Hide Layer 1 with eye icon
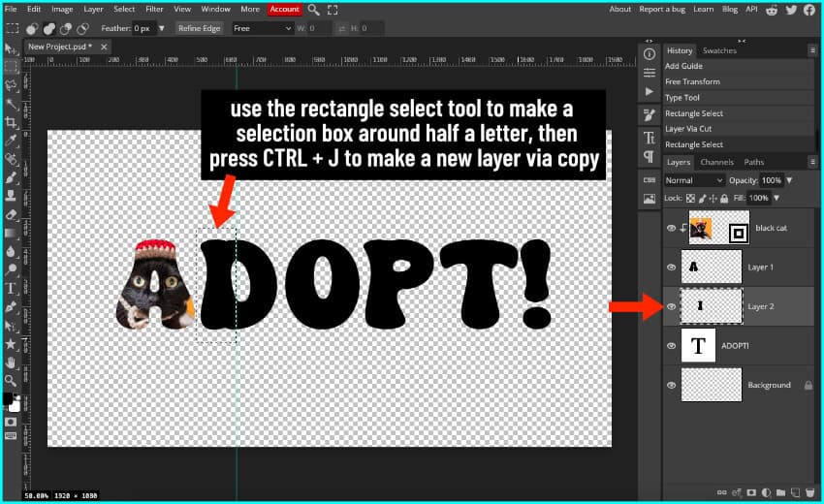The image size is (824, 504). coord(671,267)
